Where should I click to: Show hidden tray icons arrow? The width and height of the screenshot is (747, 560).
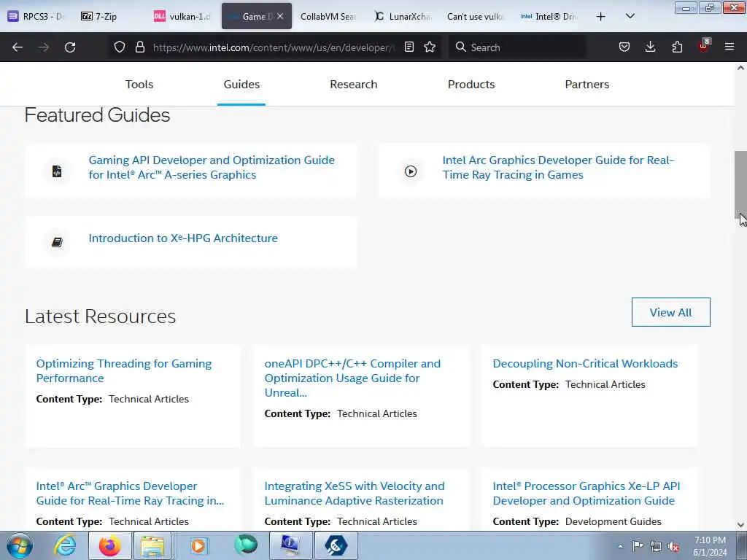(x=620, y=546)
